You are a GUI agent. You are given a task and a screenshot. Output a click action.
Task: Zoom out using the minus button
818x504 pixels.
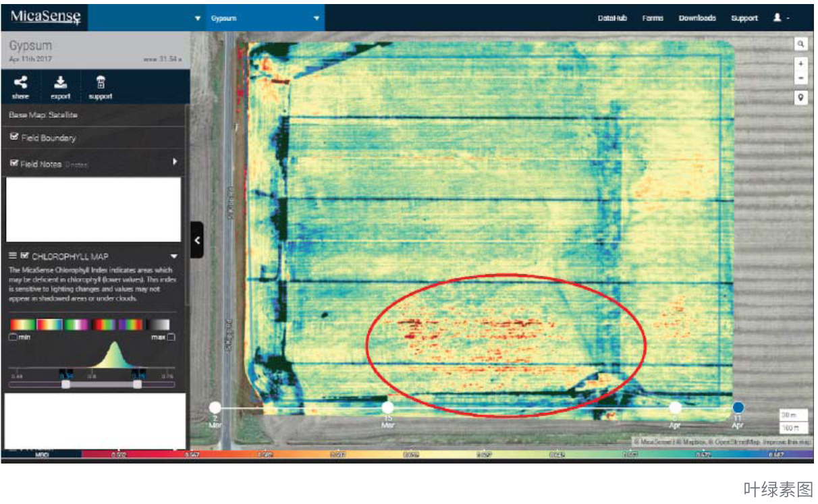tap(800, 78)
